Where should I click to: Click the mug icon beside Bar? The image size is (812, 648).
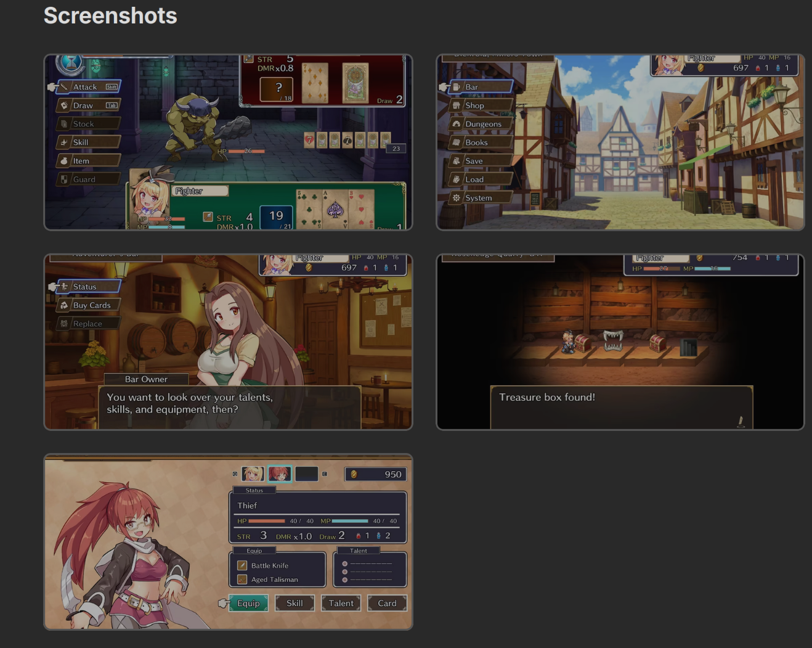click(457, 87)
